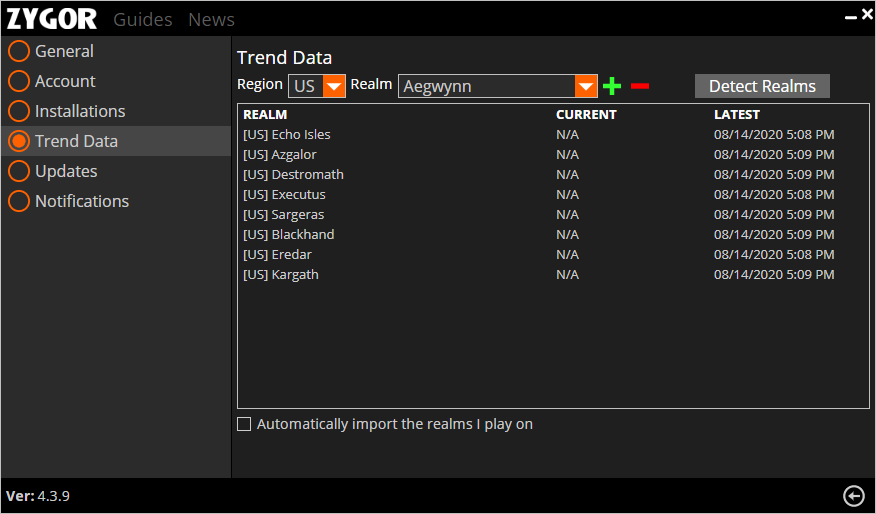Close the Zygor window

point(867,15)
